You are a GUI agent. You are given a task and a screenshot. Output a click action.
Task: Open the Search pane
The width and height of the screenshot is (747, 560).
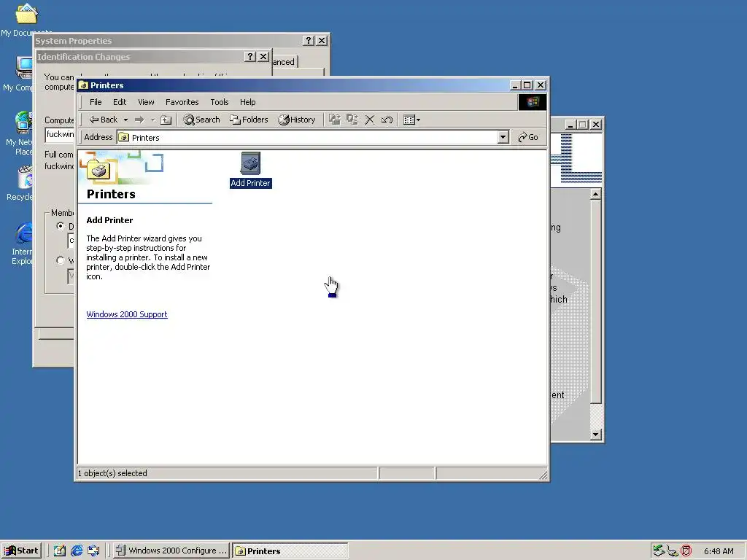pyautogui.click(x=201, y=120)
